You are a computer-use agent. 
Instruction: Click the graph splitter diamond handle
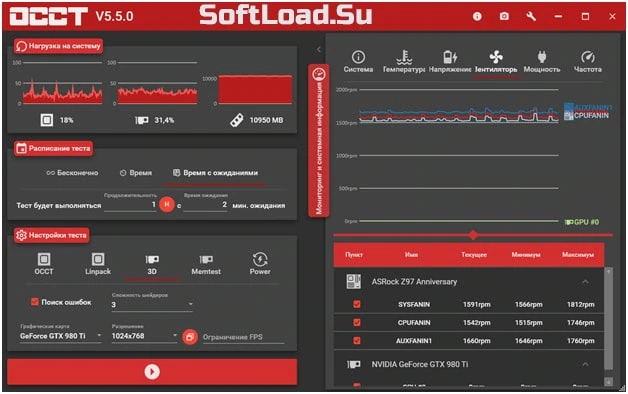473,235
